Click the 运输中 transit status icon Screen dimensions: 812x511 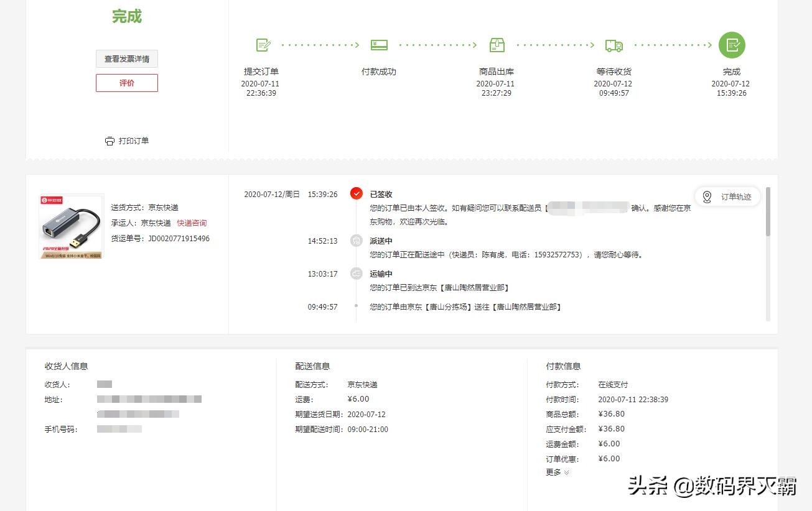356,274
